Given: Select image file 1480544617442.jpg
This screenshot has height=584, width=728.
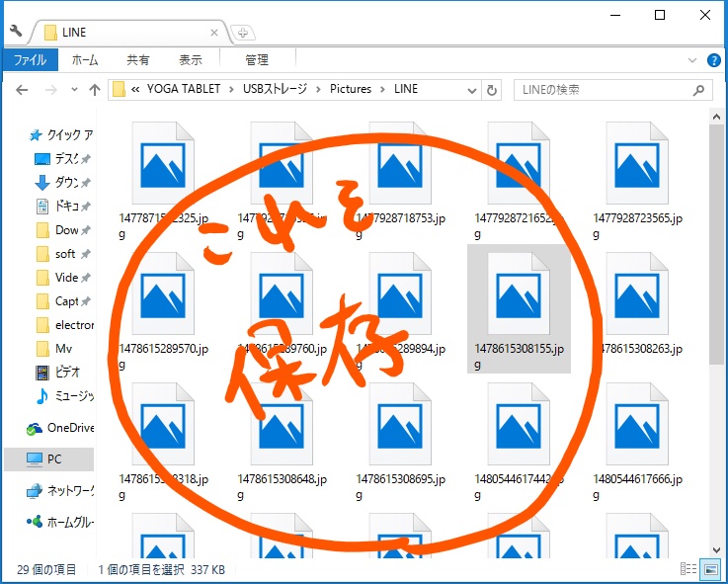Looking at the screenshot, I should pyautogui.click(x=519, y=442).
